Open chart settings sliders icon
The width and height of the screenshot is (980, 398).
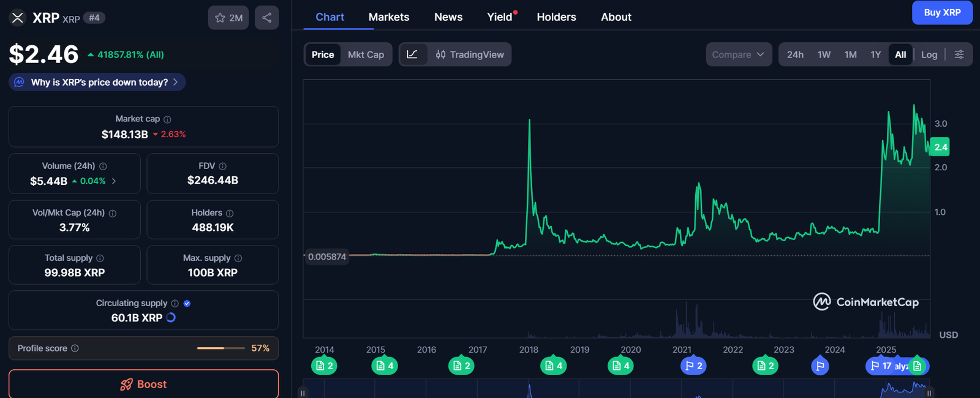959,54
